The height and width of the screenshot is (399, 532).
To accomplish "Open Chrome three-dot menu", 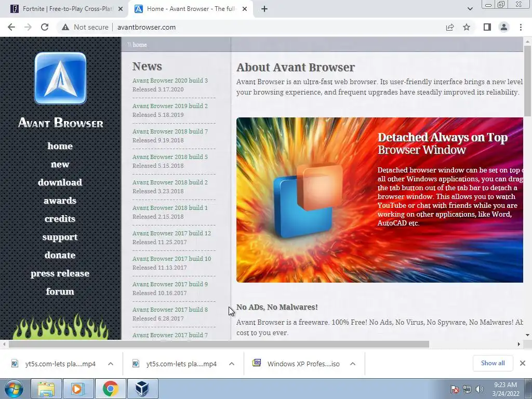I will pos(521,27).
